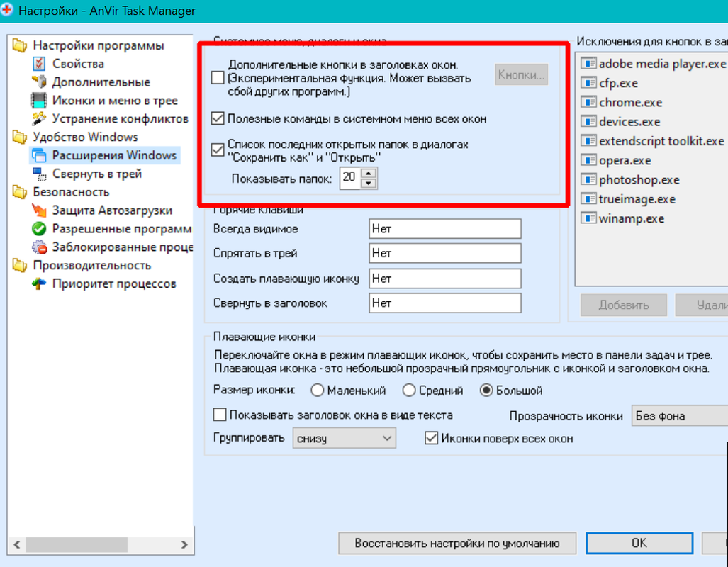Screen dimensions: 728x567
Task: Click the Заблокированные процессы gear icon
Action: tap(39, 247)
